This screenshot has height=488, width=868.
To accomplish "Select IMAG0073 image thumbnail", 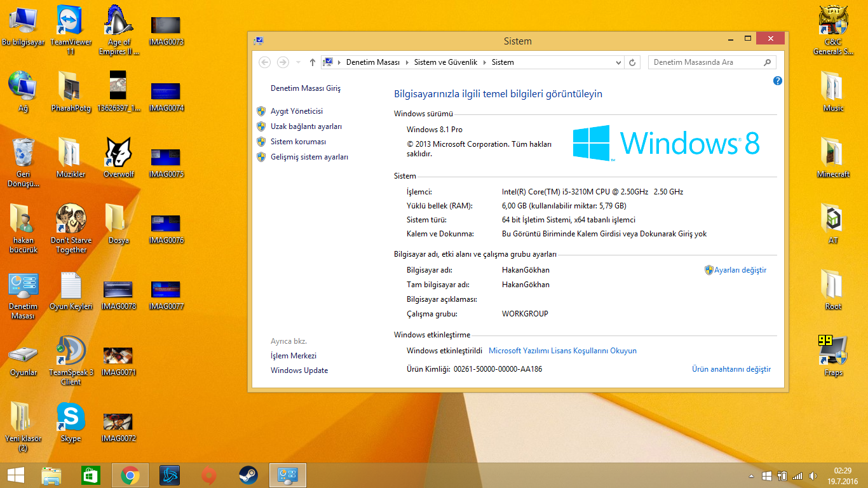I will click(x=166, y=30).
